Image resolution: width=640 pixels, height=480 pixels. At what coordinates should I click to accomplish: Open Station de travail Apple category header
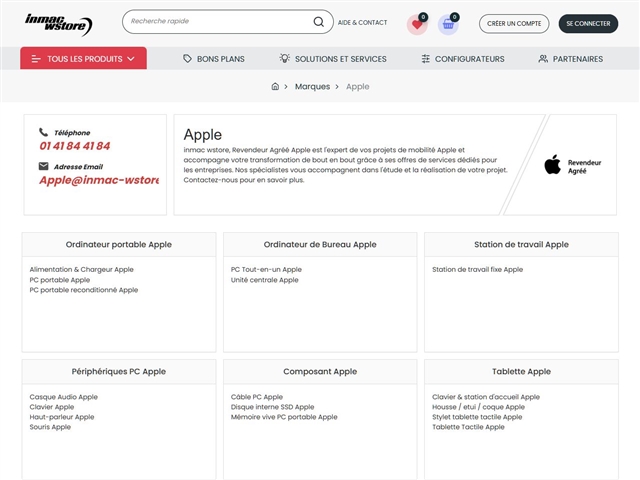(x=521, y=244)
